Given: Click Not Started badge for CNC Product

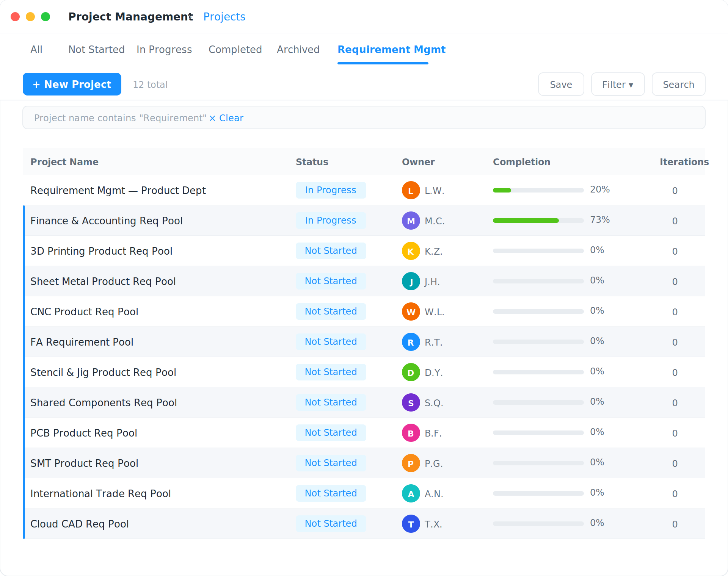Looking at the screenshot, I should pyautogui.click(x=331, y=311).
